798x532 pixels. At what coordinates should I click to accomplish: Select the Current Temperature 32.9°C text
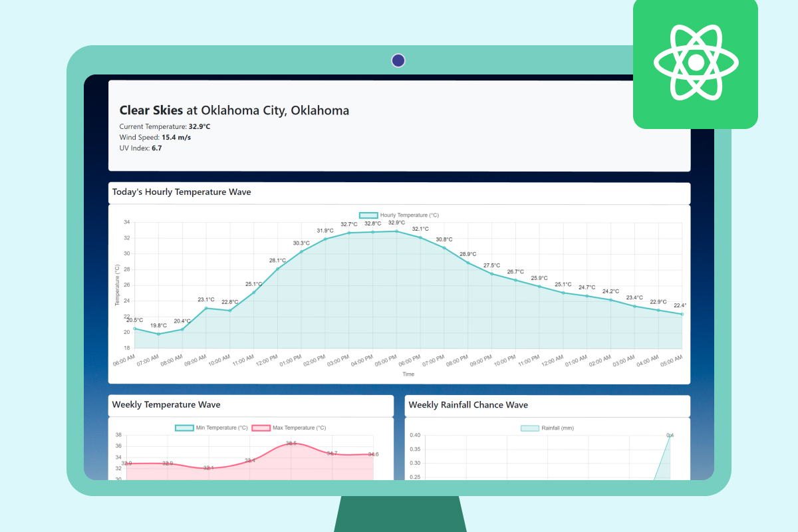click(165, 126)
